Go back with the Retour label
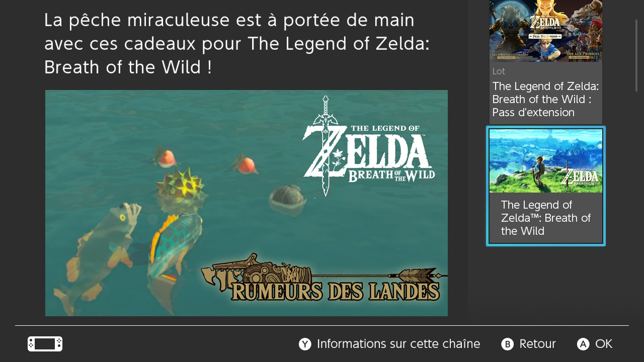The image size is (644, 362). point(537,344)
